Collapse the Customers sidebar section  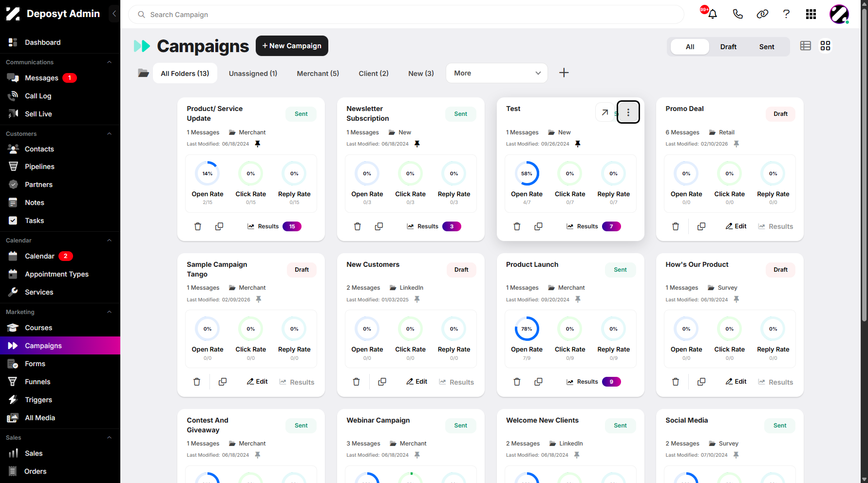point(110,134)
